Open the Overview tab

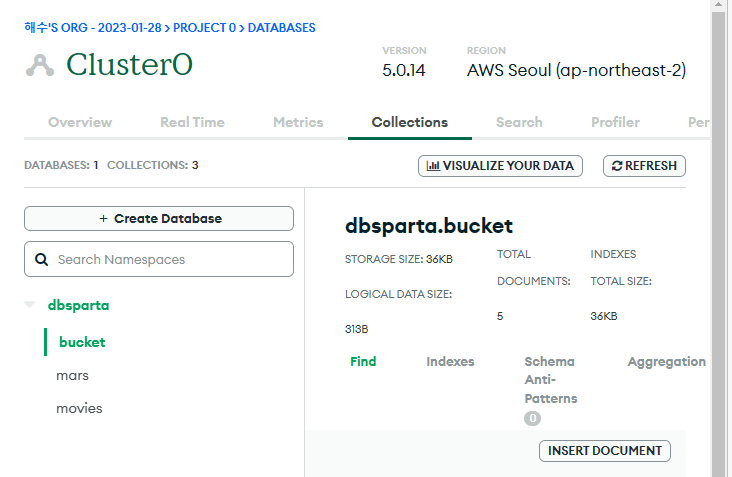pos(80,122)
